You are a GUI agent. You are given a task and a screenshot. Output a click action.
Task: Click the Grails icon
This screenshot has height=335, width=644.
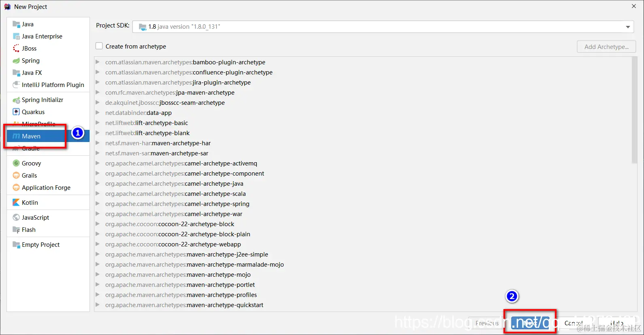pos(16,176)
